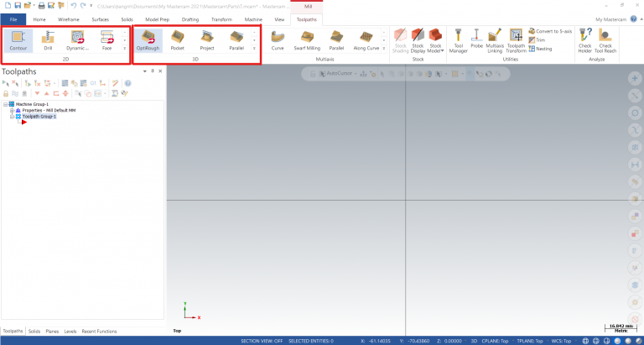Open the Stock Model dropdown
The image size is (644, 345).
tap(435, 41)
